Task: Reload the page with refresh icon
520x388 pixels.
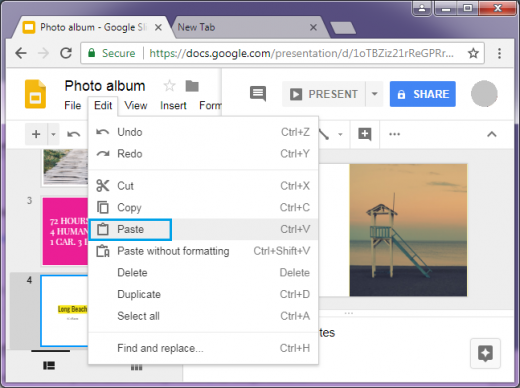Action: pos(66,53)
